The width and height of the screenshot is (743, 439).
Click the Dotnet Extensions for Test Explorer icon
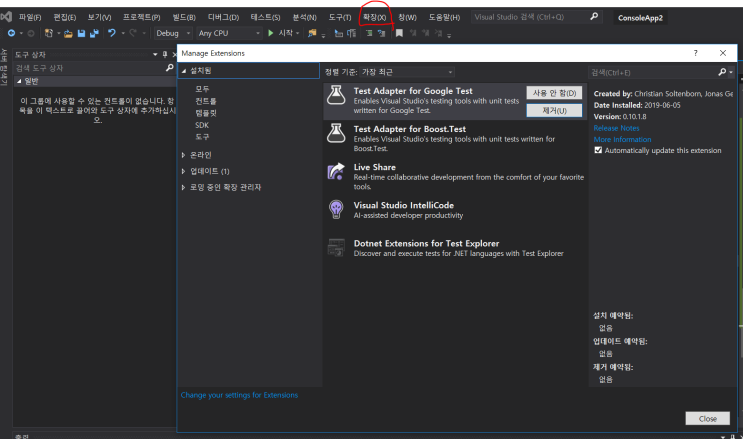tap(336, 247)
